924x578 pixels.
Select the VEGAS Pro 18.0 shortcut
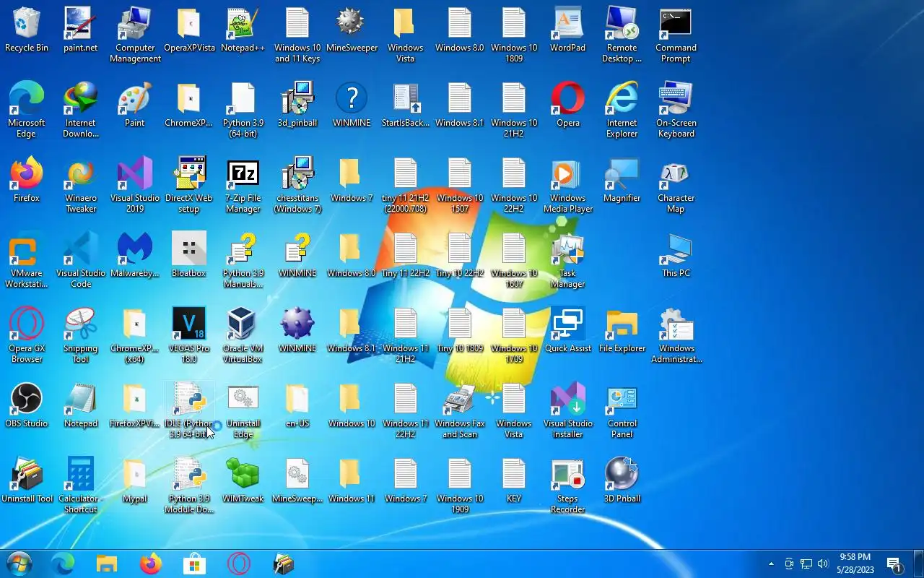[189, 336]
